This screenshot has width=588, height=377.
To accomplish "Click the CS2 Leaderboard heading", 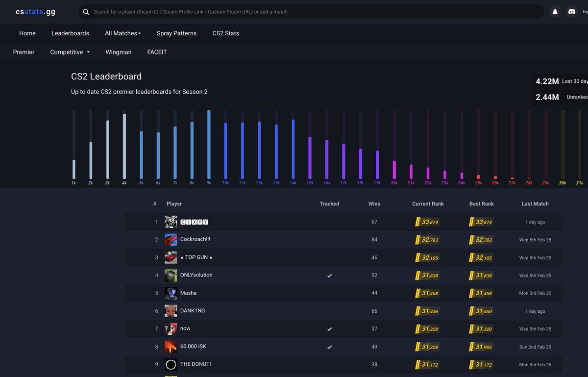I will [106, 76].
